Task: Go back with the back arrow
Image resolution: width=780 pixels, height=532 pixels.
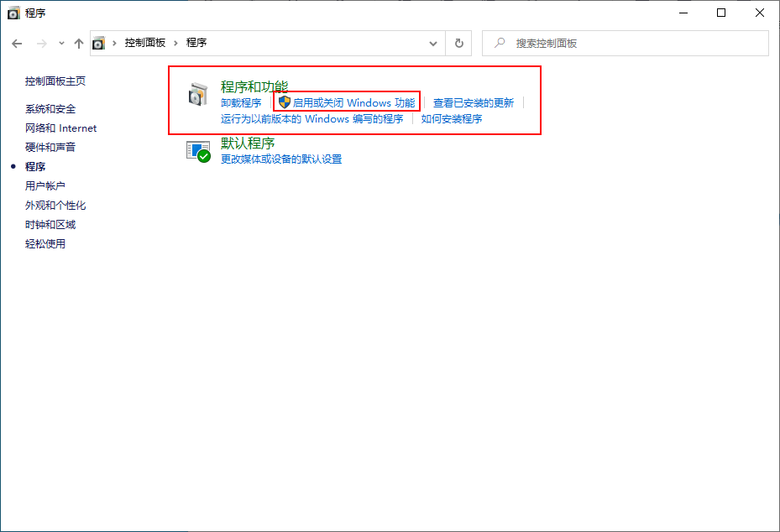Action: pyautogui.click(x=17, y=44)
